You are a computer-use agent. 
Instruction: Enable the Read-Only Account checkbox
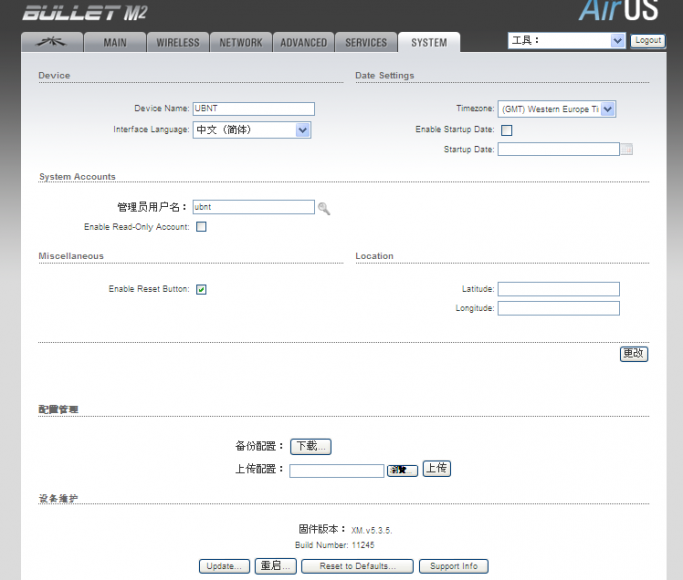201,227
